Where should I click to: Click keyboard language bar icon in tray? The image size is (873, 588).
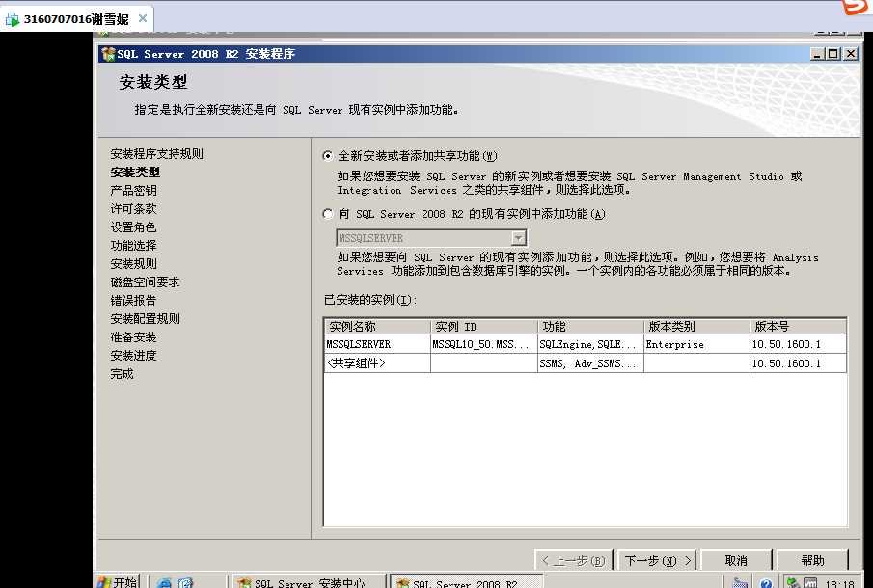tap(739, 583)
